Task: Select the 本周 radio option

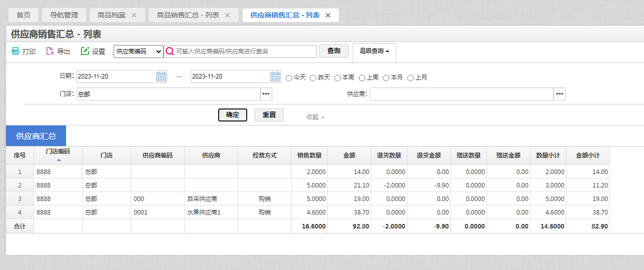Action: [338, 78]
